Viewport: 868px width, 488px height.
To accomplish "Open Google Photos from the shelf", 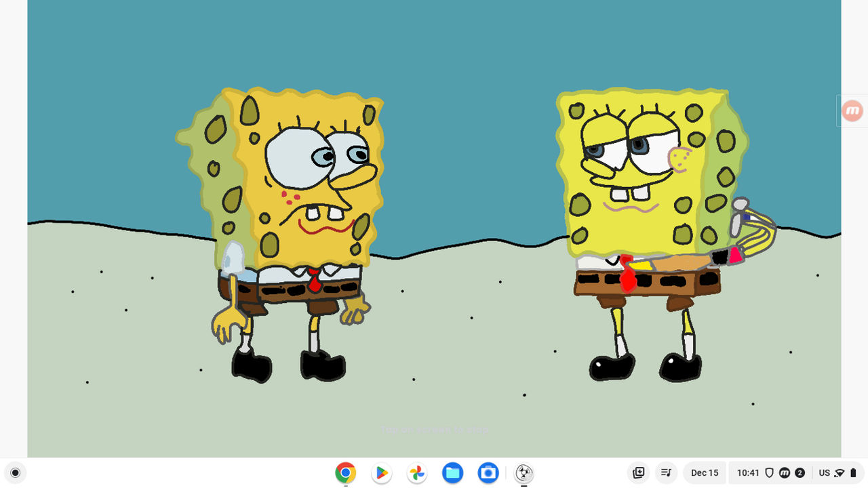I will pos(416,472).
